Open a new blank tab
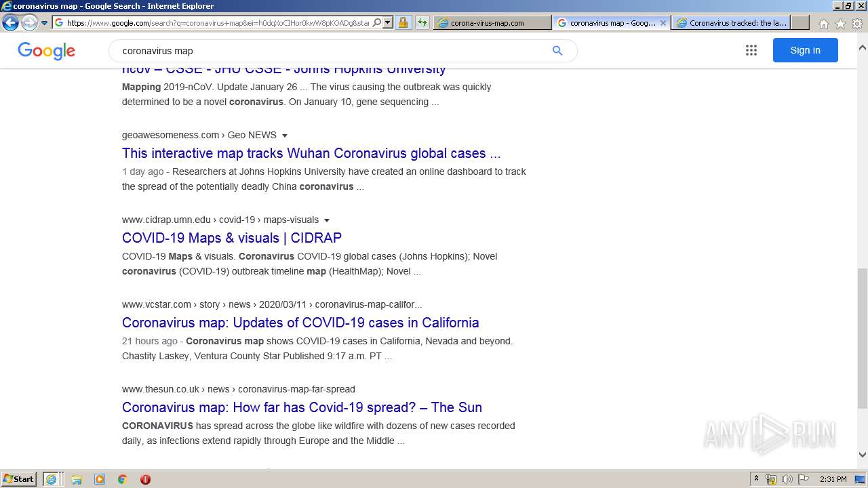This screenshot has height=488, width=868. (800, 22)
